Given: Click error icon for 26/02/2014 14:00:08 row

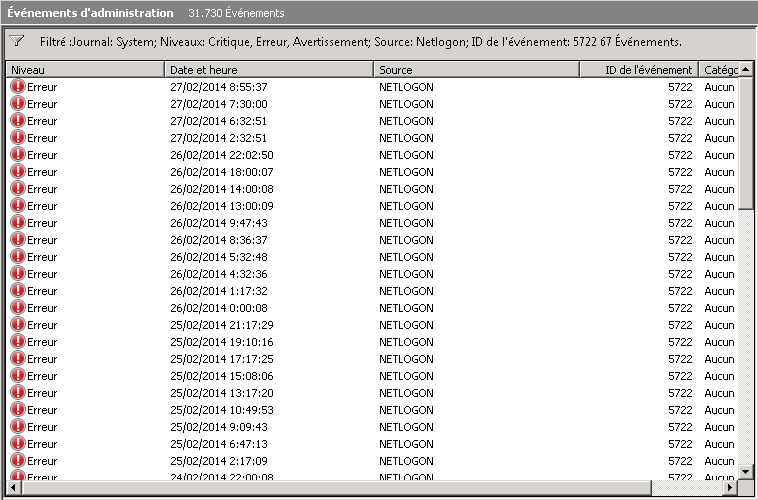Looking at the screenshot, I should click(18, 188).
